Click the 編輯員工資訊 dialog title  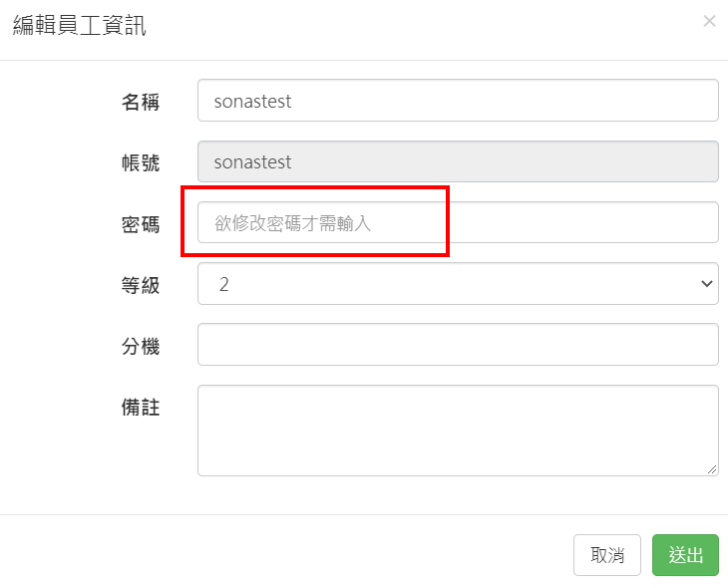coord(79,26)
